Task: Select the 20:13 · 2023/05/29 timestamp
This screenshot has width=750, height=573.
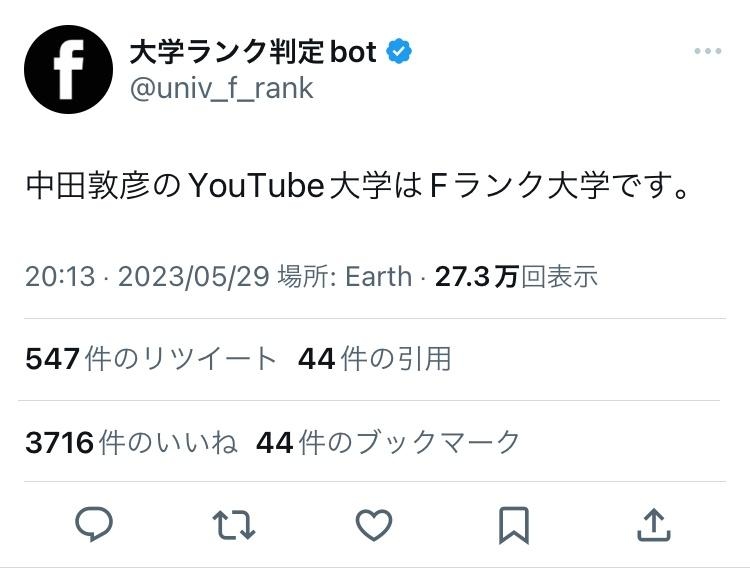Action: [x=147, y=276]
